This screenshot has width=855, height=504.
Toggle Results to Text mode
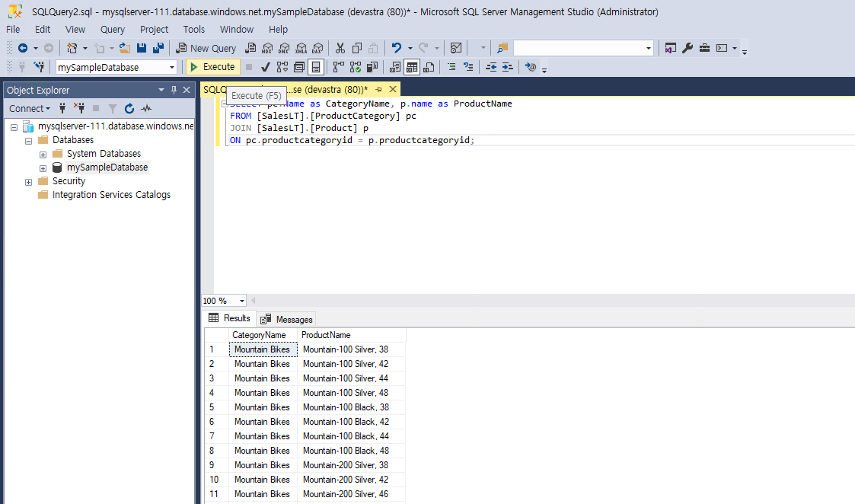pyautogui.click(x=395, y=67)
